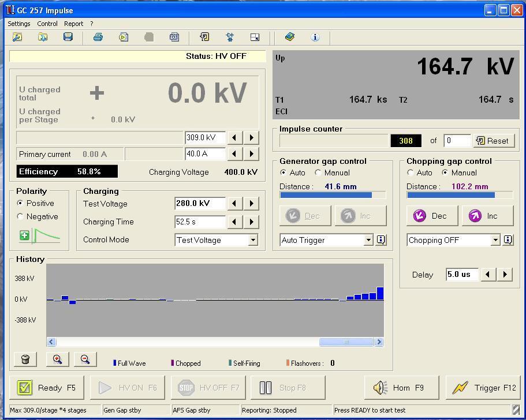Viewport: 526px width, 420px height.
Task: Sound the Horn F9 button
Action: coord(401,388)
